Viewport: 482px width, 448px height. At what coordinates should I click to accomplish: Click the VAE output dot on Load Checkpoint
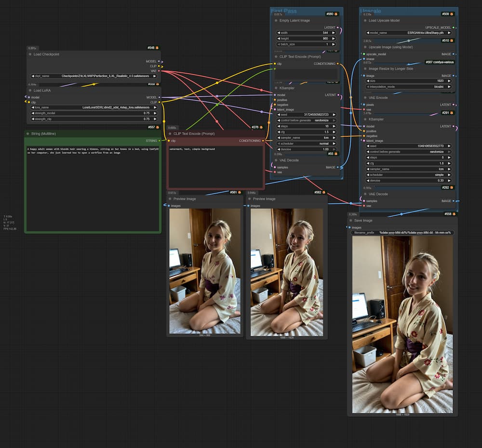coord(160,71)
